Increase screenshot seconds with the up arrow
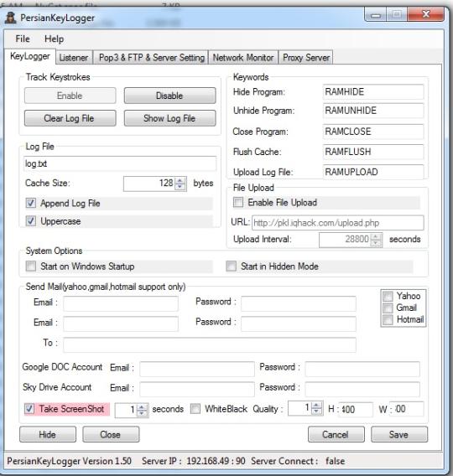This screenshot has height=476, width=453. coord(142,406)
